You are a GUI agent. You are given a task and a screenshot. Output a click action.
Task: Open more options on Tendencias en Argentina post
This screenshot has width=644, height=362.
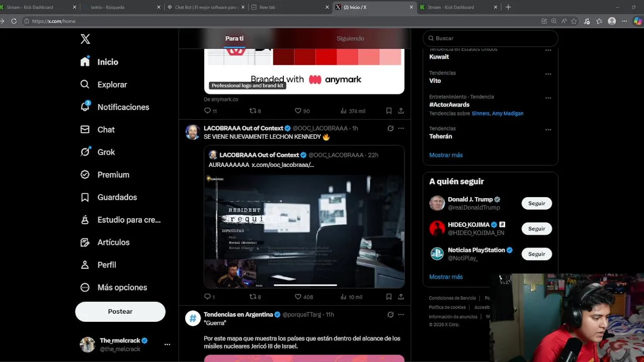(x=401, y=314)
